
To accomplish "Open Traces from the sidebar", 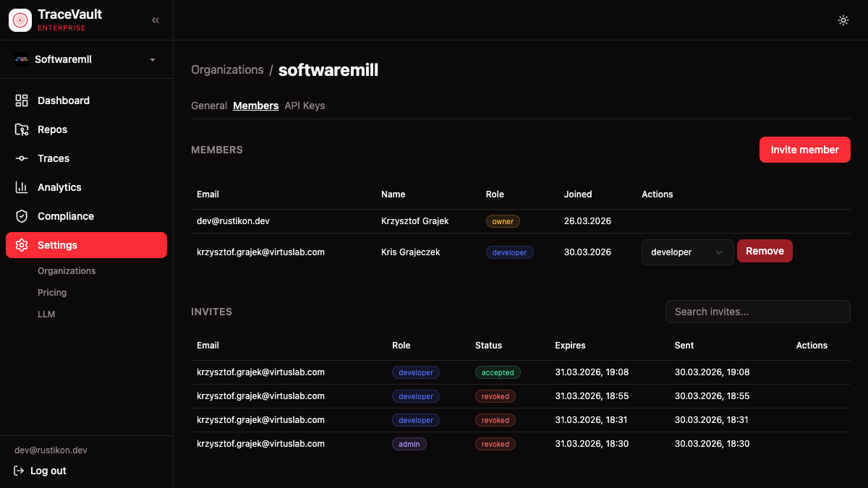I will tap(54, 158).
